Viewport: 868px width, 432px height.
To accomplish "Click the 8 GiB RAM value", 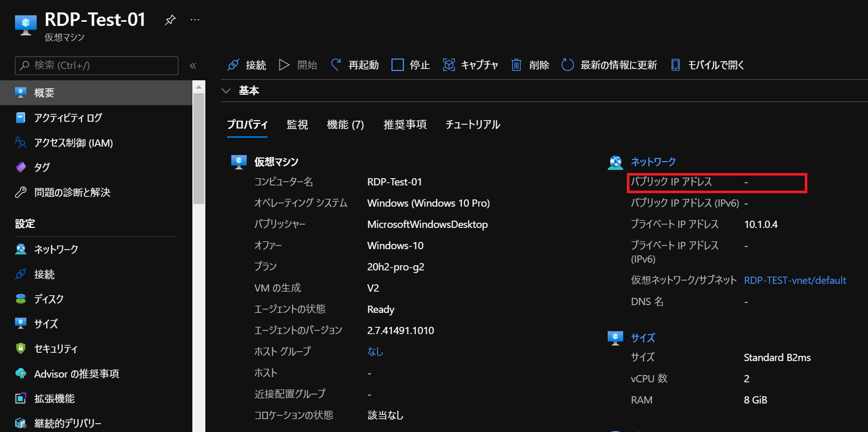I will pyautogui.click(x=755, y=400).
